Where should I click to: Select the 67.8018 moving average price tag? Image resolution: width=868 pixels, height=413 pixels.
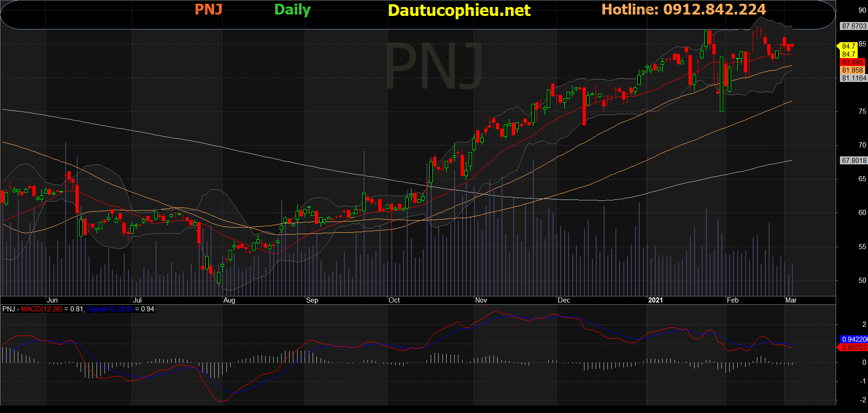[853, 161]
